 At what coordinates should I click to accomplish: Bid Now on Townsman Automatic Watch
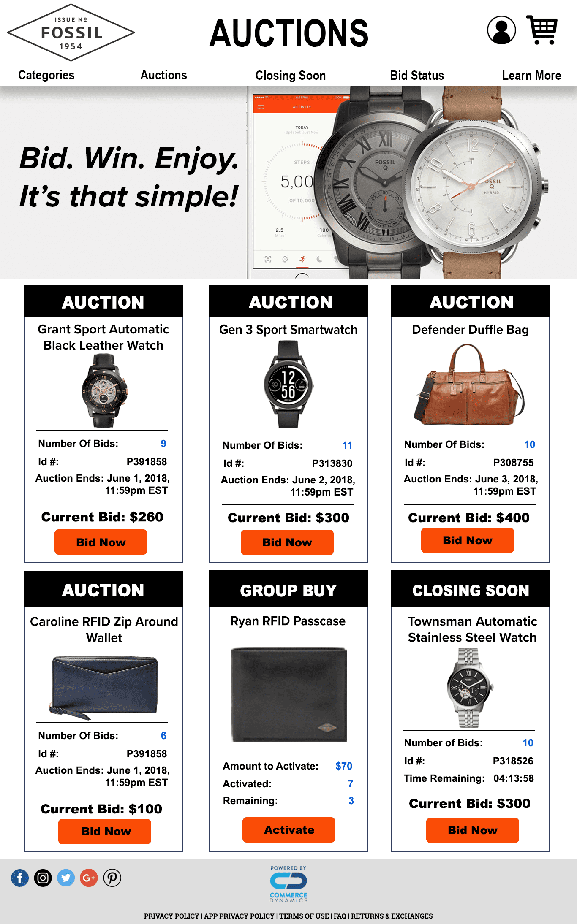473,830
